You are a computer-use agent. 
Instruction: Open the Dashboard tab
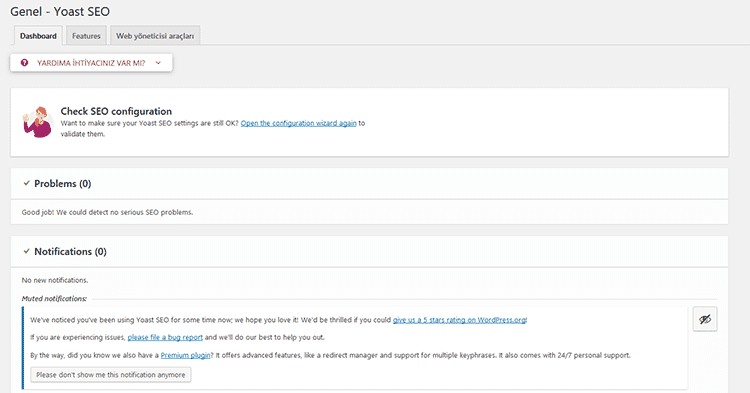click(38, 36)
